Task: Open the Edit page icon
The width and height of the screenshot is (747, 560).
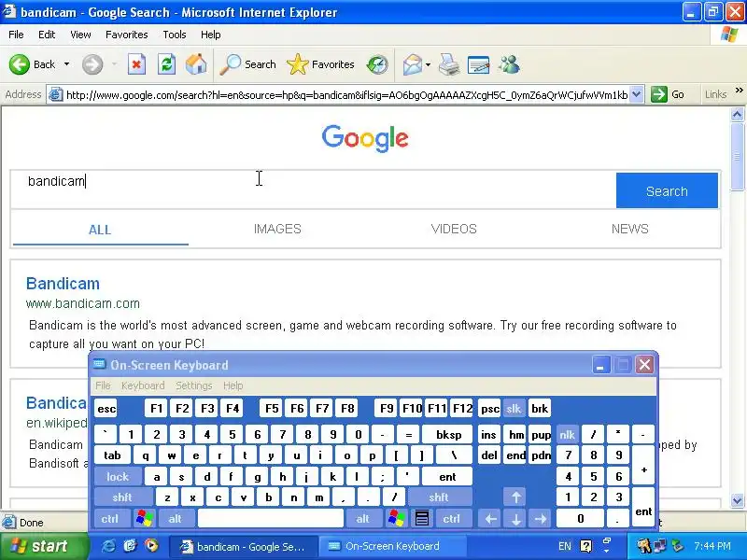Action: tap(479, 64)
